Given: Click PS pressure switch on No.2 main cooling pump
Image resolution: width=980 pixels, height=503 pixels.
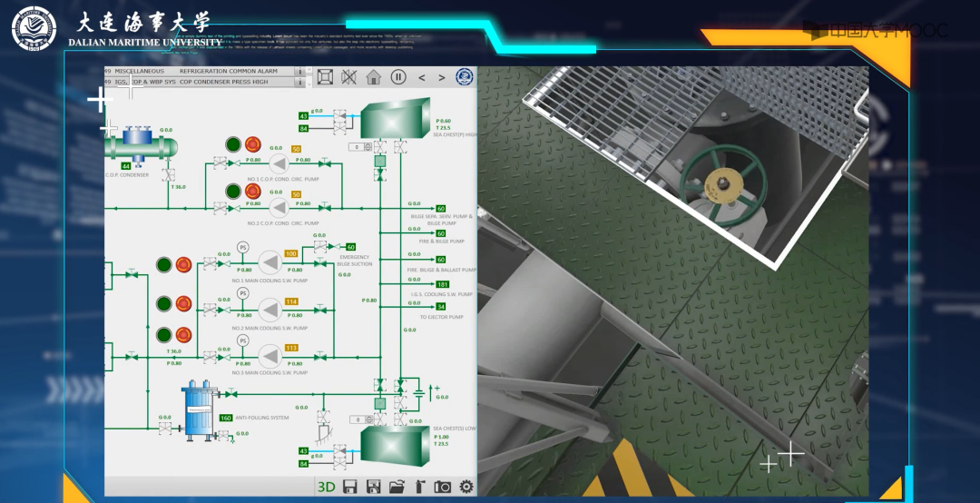Looking at the screenshot, I should point(242,293).
